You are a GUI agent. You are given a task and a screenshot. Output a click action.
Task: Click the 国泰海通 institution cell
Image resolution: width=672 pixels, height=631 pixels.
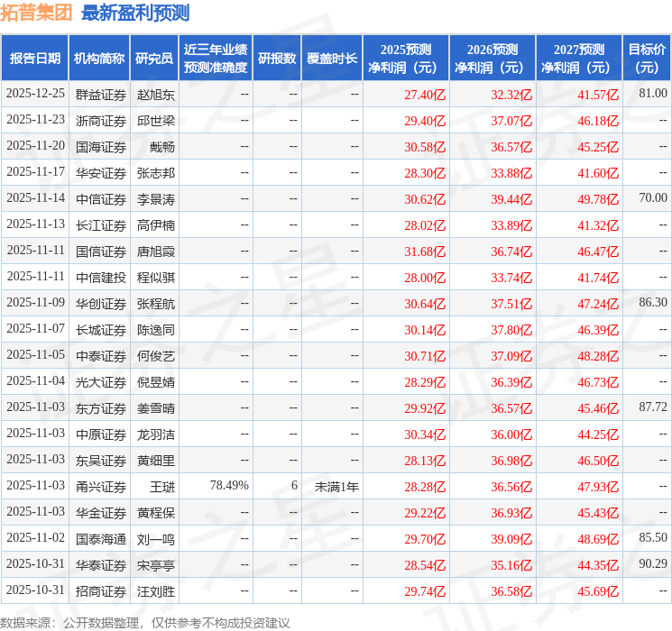tap(101, 539)
